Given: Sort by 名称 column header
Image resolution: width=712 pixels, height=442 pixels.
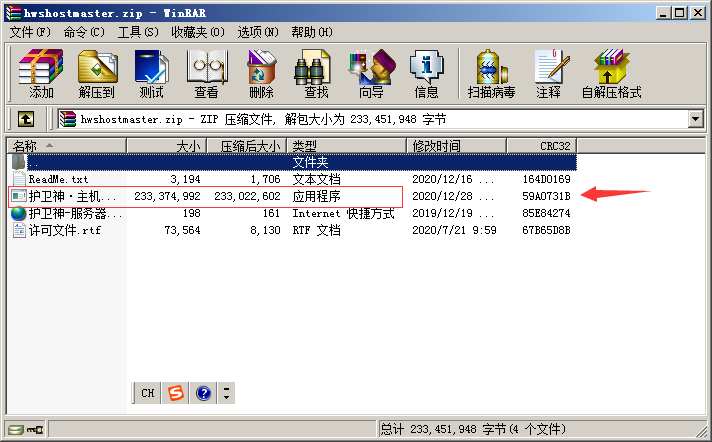Looking at the screenshot, I should click(x=67, y=146).
